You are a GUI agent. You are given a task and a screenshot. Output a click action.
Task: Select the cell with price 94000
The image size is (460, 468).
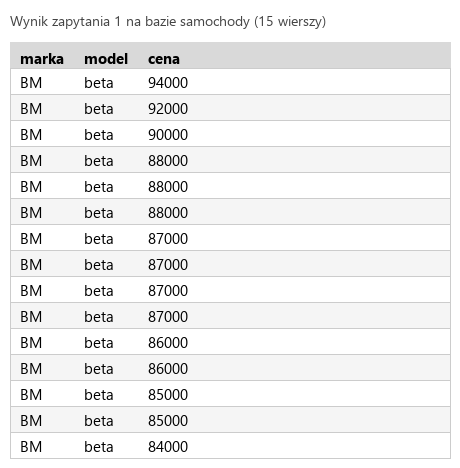click(168, 83)
